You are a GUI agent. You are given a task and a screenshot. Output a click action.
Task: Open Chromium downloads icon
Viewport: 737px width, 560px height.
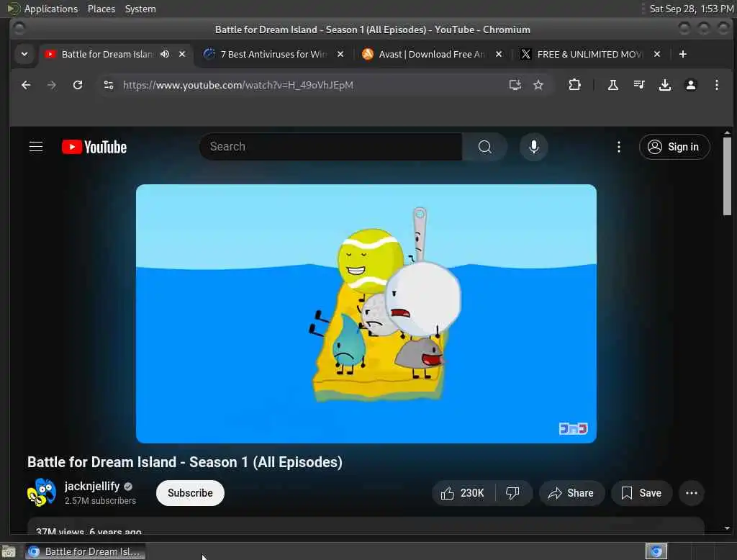click(664, 85)
